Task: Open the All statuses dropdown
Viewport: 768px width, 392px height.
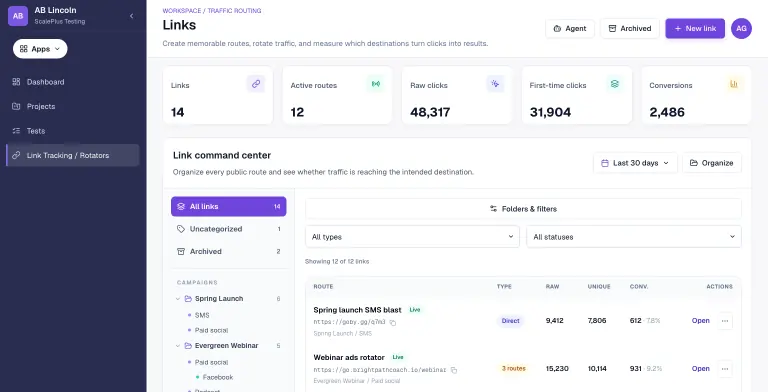Action: coord(634,237)
